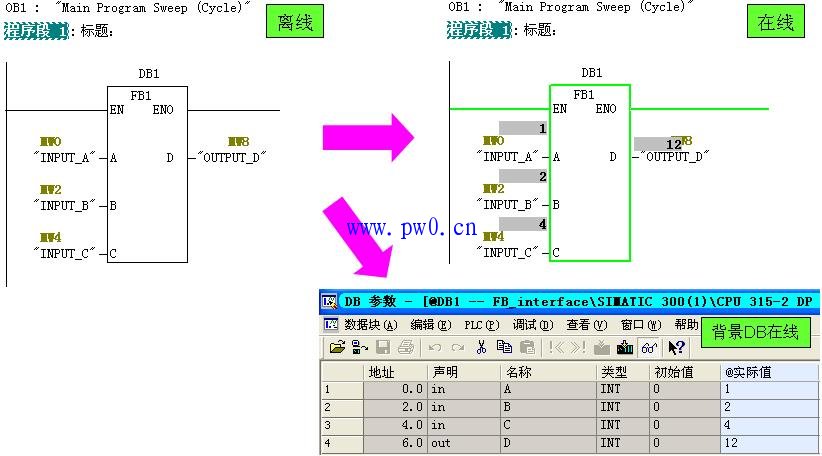Select the @实际值 cell showing 12
Image resolution: width=822 pixels, height=456 pixels.
[x=768, y=443]
